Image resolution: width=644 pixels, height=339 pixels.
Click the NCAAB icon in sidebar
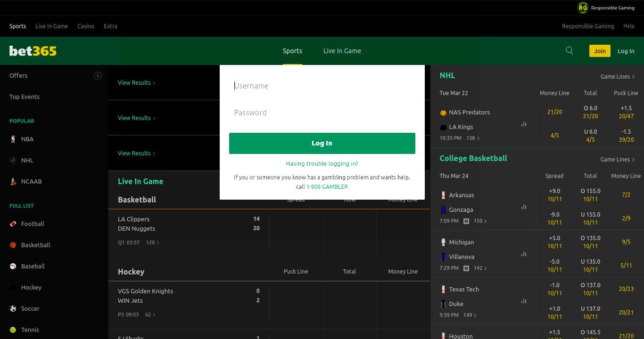point(13,181)
